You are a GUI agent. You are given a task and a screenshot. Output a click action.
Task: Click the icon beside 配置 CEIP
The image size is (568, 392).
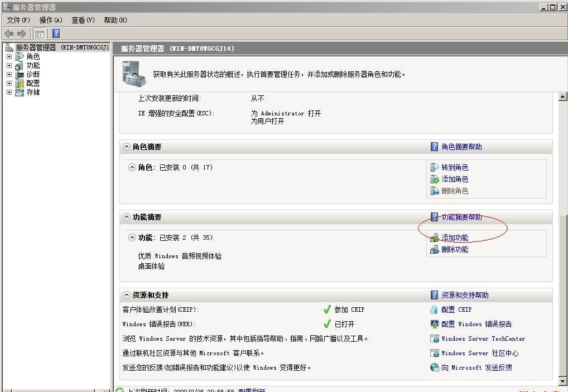[x=434, y=309]
